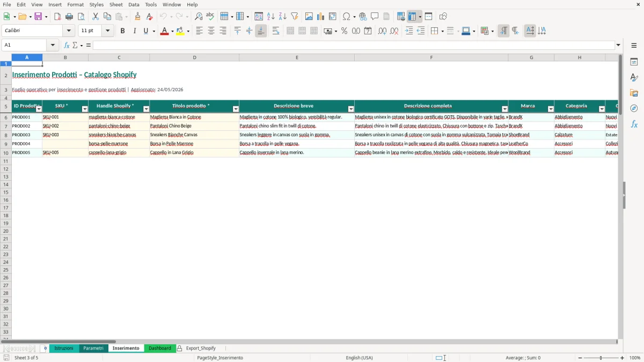644x362 pixels.
Task: Increase the indent
Action: click(409, 31)
